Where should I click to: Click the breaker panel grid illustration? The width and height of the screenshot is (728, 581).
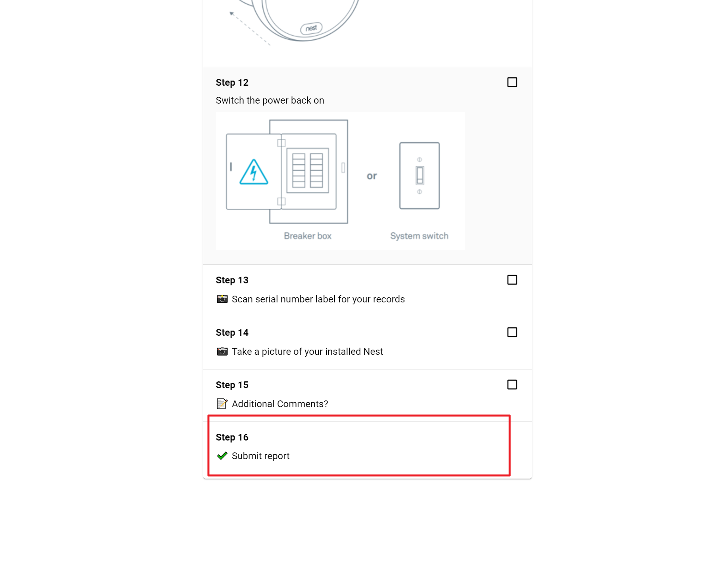pyautogui.click(x=308, y=171)
